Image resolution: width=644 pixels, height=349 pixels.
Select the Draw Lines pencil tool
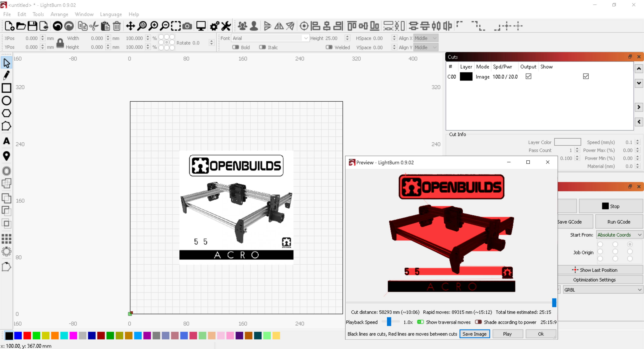click(x=6, y=75)
